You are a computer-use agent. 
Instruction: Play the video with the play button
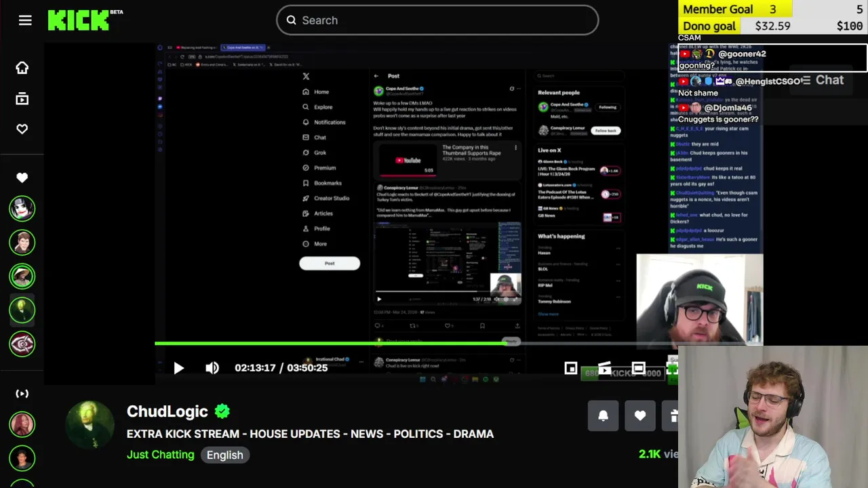[x=178, y=368]
